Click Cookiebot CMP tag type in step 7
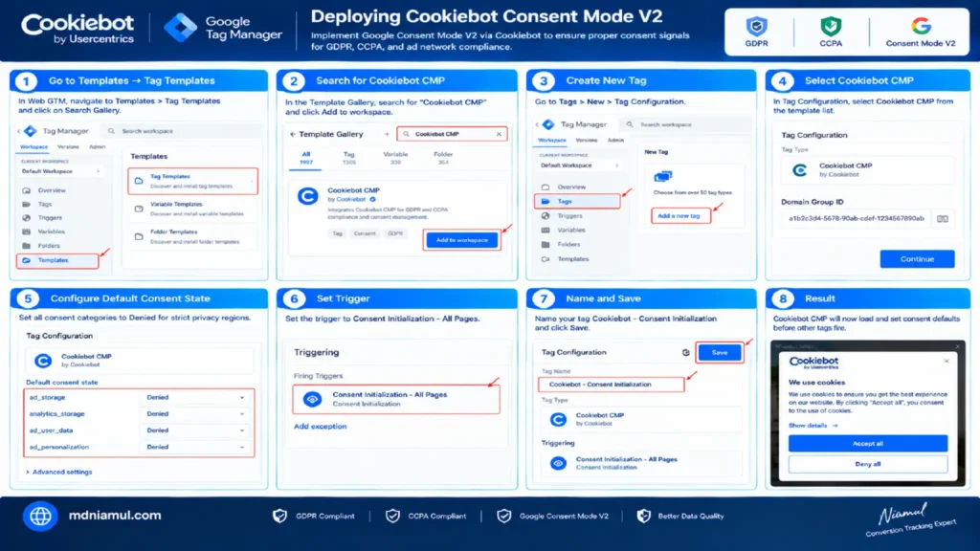The height and width of the screenshot is (551, 980). 640,419
